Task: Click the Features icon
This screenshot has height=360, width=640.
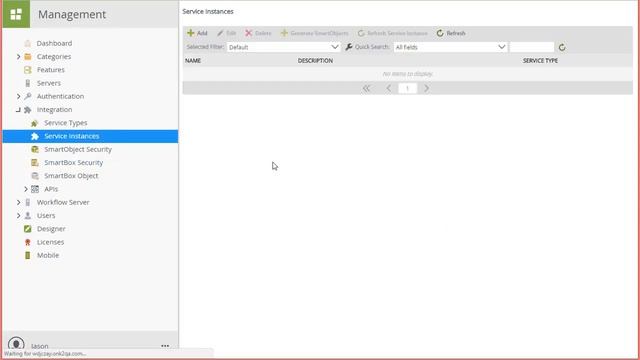Action: [27, 70]
